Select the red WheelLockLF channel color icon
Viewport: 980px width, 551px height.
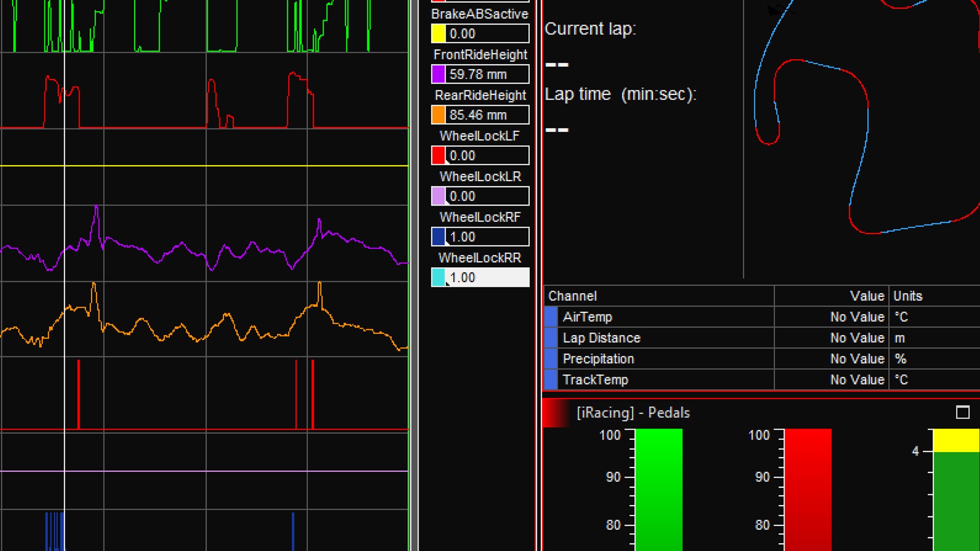coord(438,156)
